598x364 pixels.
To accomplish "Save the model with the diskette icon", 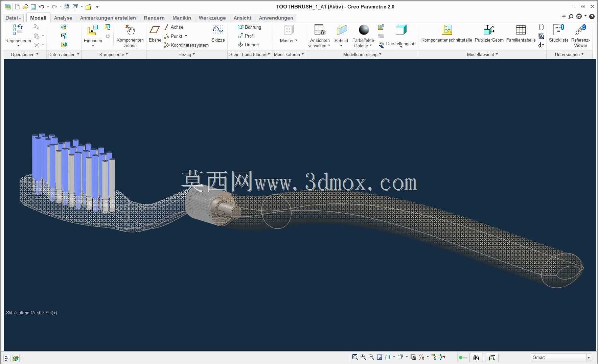I will pyautogui.click(x=33, y=7).
